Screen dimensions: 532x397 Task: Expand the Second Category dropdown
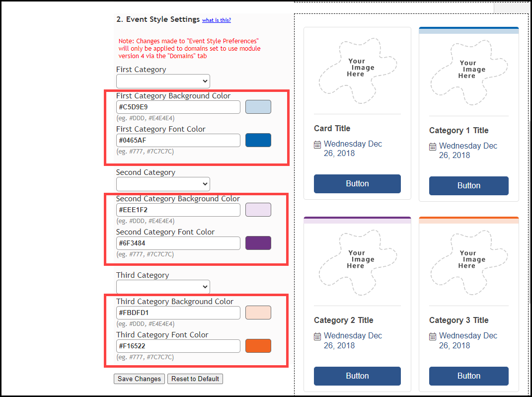click(163, 184)
